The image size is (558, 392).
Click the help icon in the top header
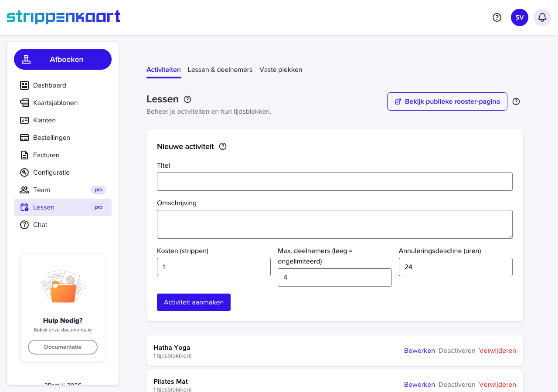497,17
